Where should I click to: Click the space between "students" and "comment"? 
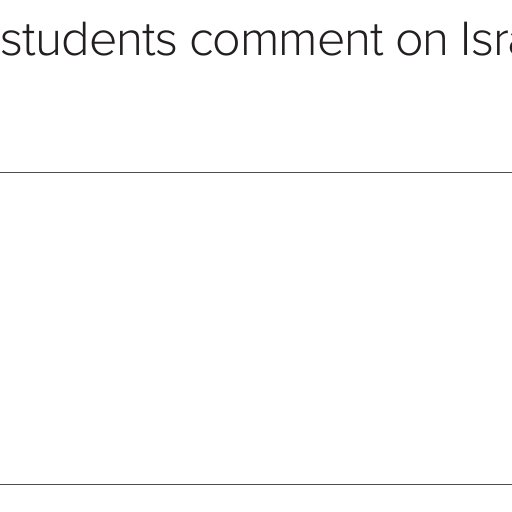tap(183, 42)
